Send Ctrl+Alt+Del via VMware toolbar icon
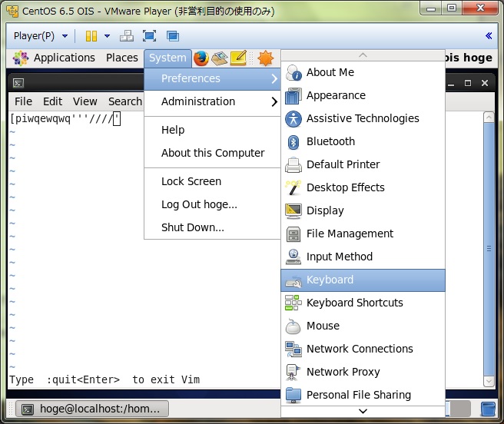 [x=127, y=36]
